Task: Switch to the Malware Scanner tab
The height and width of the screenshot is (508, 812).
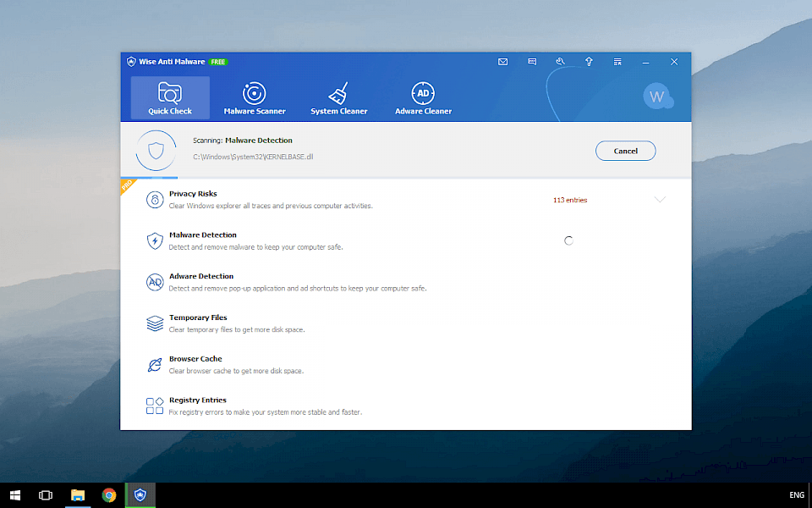Action: pos(255,98)
